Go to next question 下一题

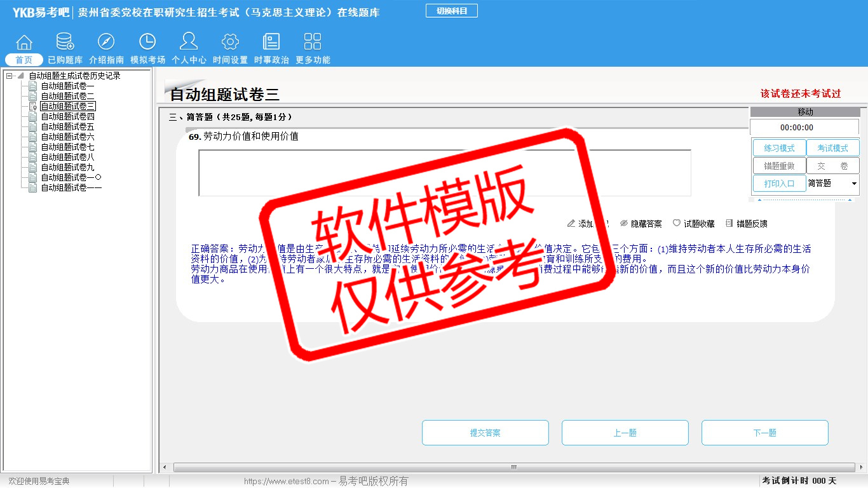click(765, 433)
